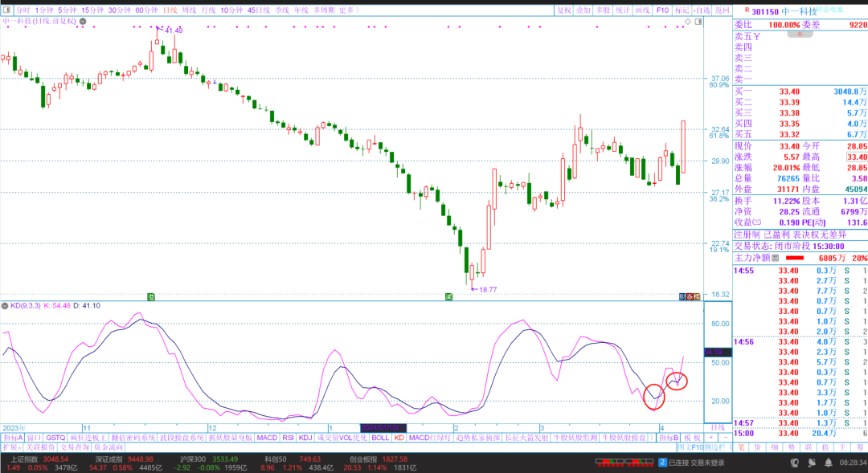Image resolution: width=868 pixels, height=473 pixels.
Task: Add stock via +自选 button
Action: [x=702, y=10]
